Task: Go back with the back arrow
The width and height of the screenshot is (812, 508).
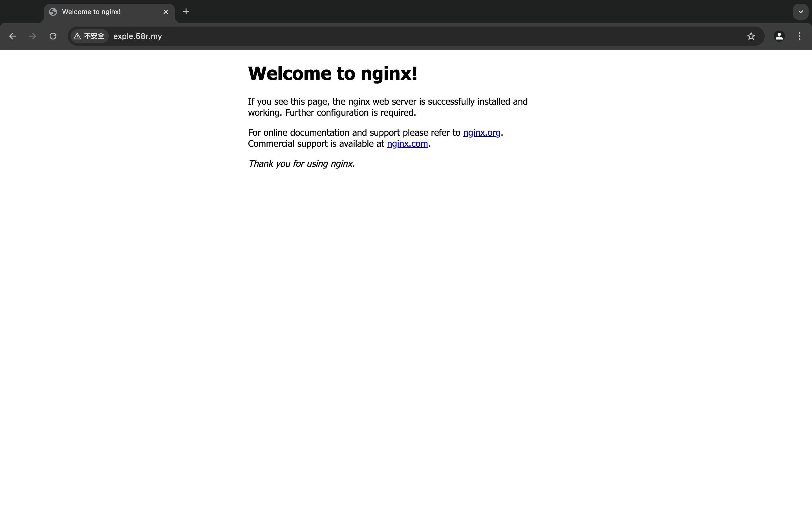Action: coord(12,36)
